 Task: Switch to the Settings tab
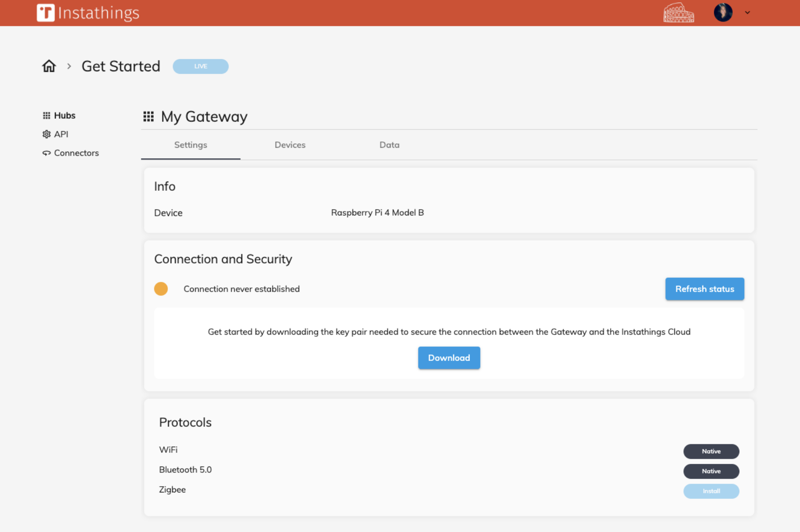tap(191, 145)
